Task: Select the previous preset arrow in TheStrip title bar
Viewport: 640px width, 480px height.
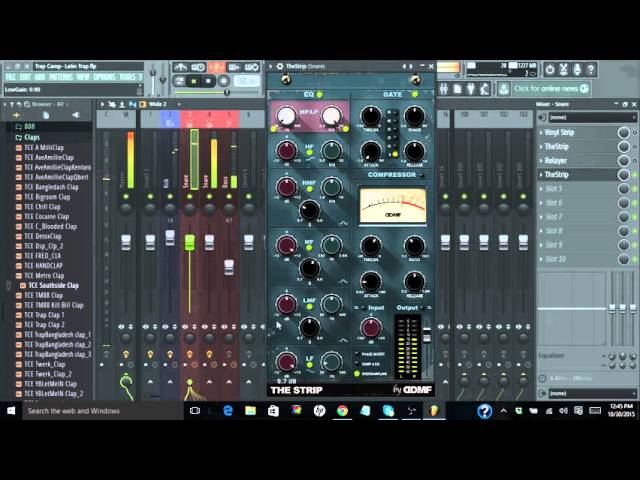Action: (404, 66)
